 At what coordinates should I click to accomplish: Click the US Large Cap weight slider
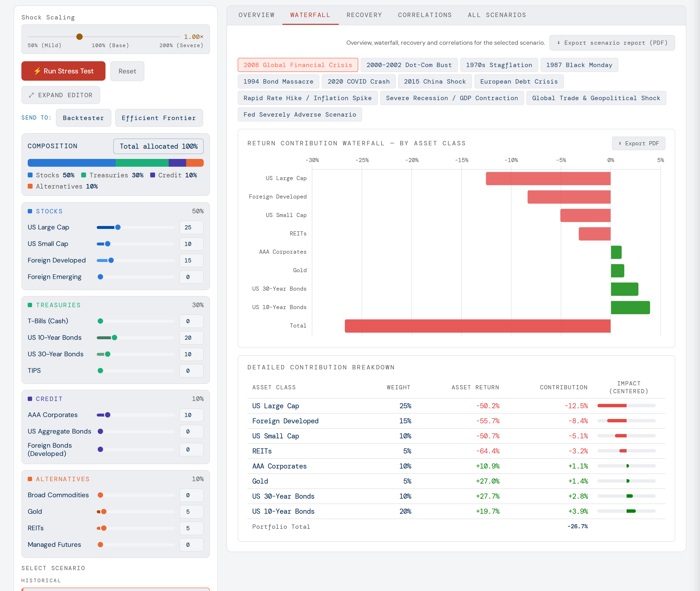tap(135, 227)
